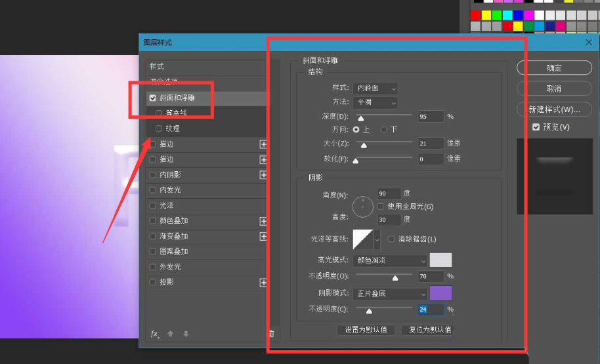Screen dimensions: 600x364
Task: Add another Color Overlay with plus icon
Action: pos(263,221)
